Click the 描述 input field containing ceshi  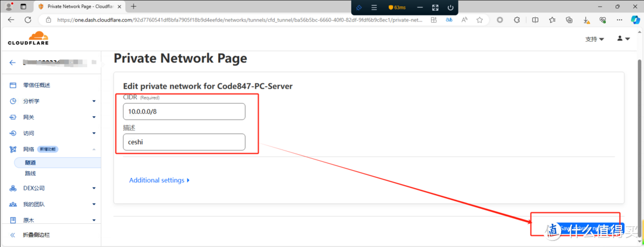click(184, 142)
